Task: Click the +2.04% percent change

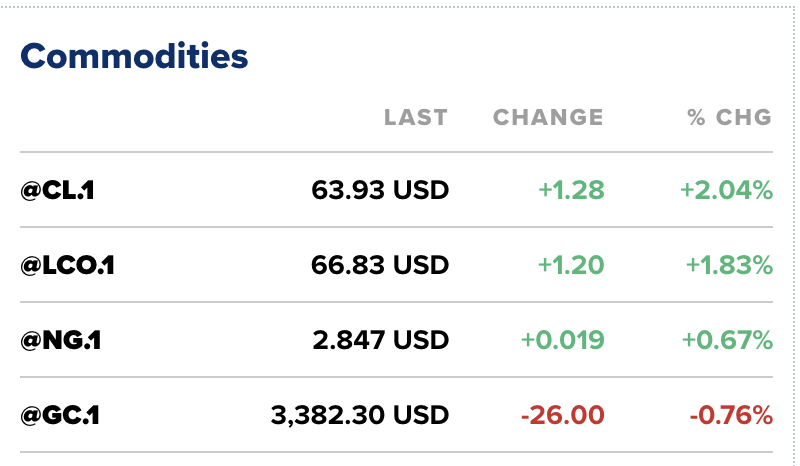Action: (x=727, y=190)
